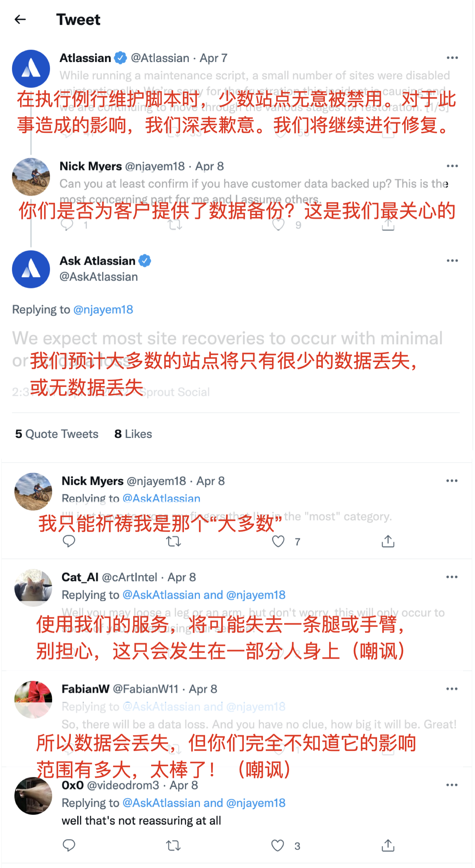Open more options on Cat_AI's reply
Image resolution: width=475 pixels, height=868 pixels.
point(452,577)
